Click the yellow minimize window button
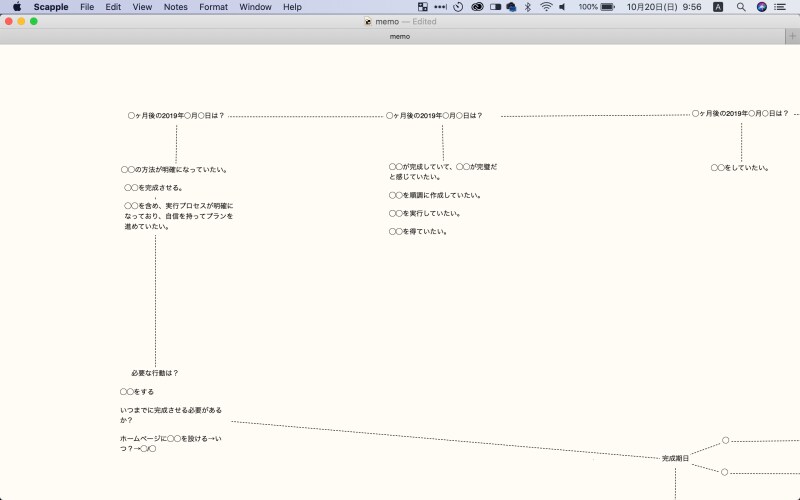The image size is (800, 500). pyautogui.click(x=21, y=21)
